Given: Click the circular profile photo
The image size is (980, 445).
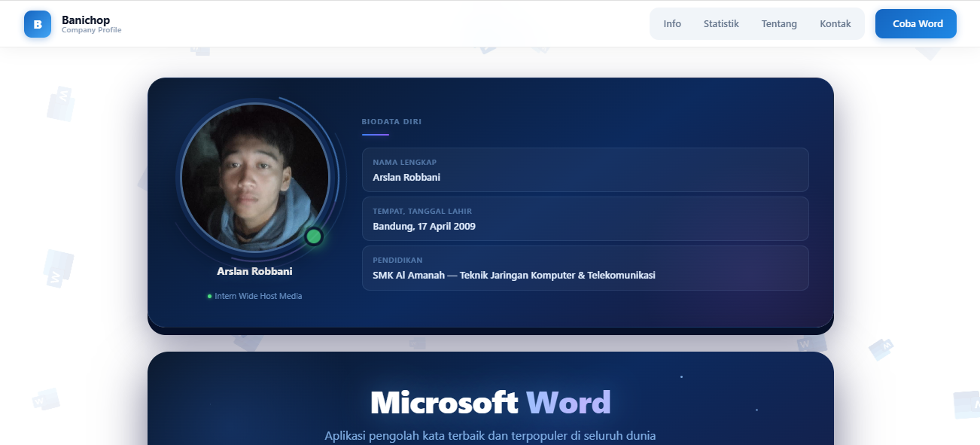Looking at the screenshot, I should (255, 178).
